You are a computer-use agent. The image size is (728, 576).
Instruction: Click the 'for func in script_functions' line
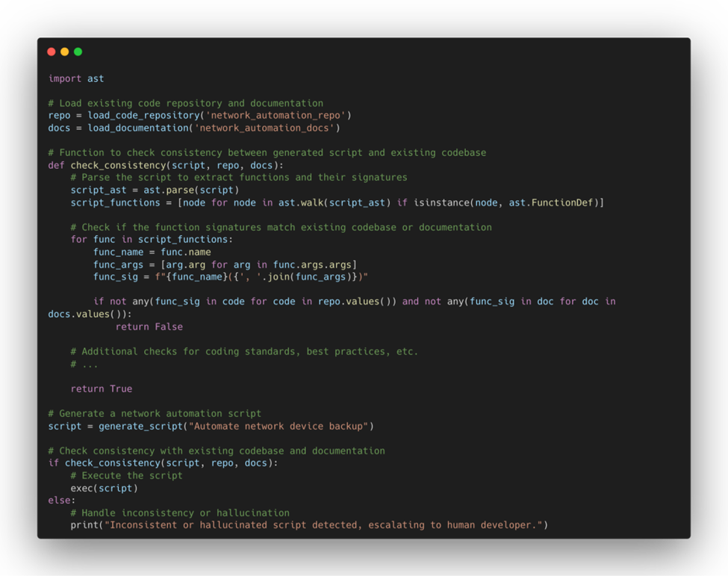click(x=152, y=240)
